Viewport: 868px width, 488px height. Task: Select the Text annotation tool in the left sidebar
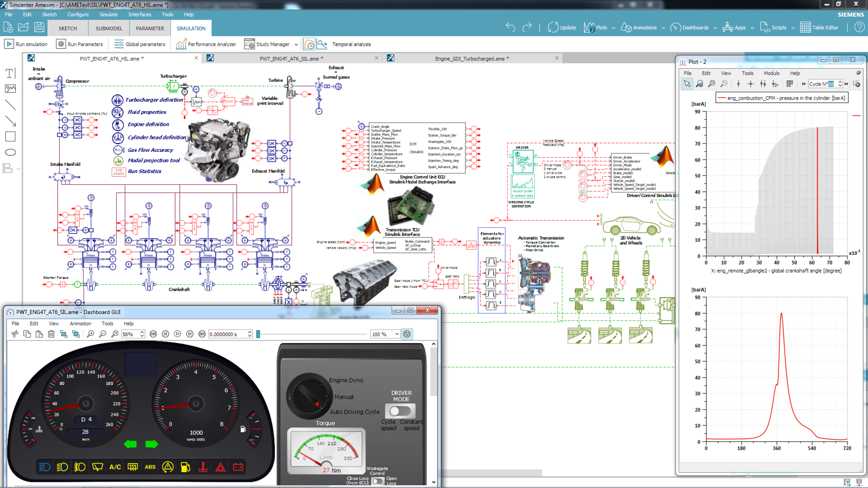(10, 73)
